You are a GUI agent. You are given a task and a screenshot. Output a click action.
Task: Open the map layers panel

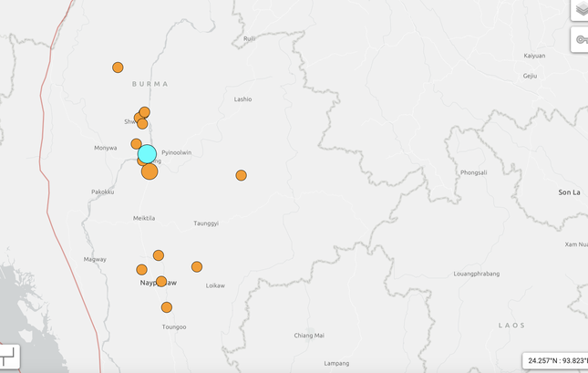click(580, 9)
